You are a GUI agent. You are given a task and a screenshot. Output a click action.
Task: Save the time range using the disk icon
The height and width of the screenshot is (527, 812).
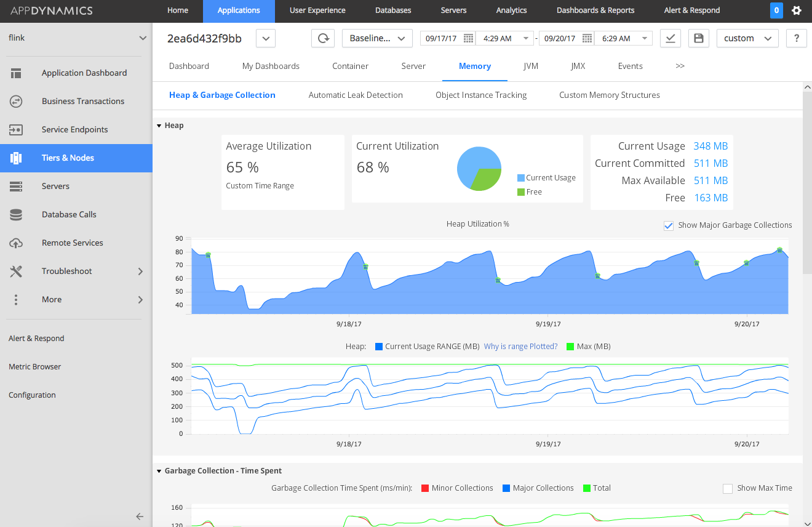(x=698, y=38)
